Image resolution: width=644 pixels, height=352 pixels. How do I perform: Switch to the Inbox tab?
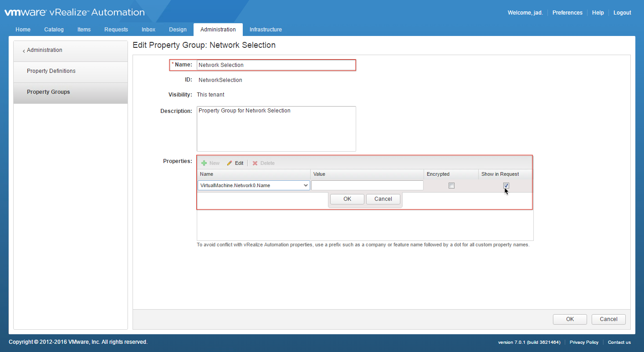[x=148, y=30]
